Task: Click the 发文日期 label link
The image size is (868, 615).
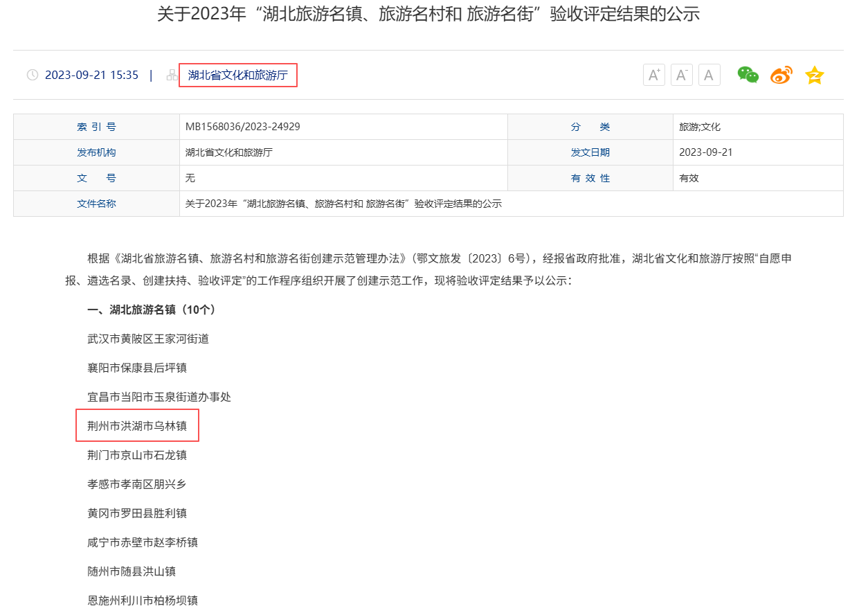Action: click(590, 152)
